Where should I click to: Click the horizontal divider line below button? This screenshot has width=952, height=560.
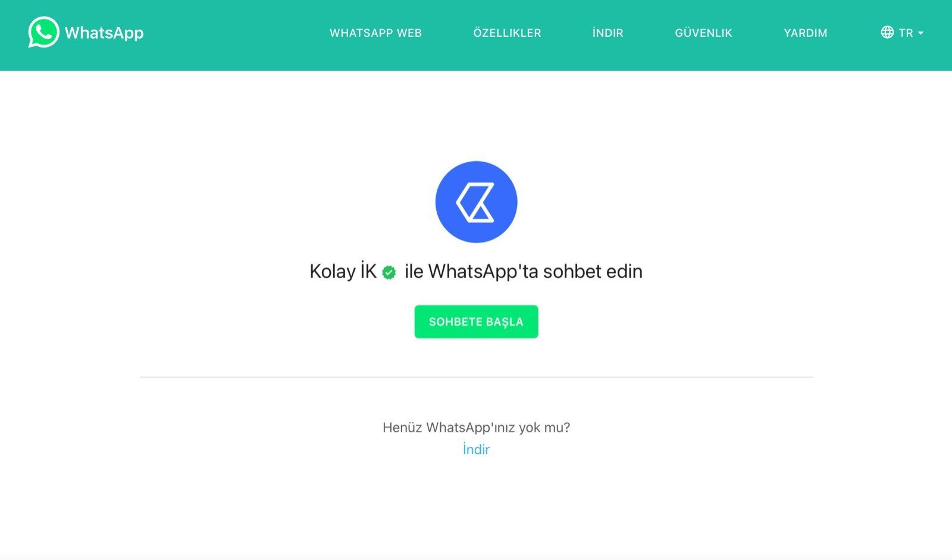tap(476, 377)
